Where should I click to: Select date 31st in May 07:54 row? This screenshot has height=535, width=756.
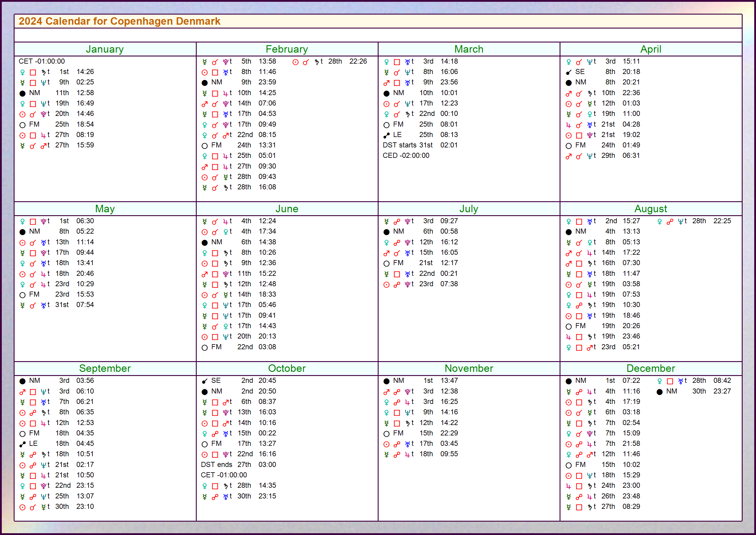click(x=62, y=305)
